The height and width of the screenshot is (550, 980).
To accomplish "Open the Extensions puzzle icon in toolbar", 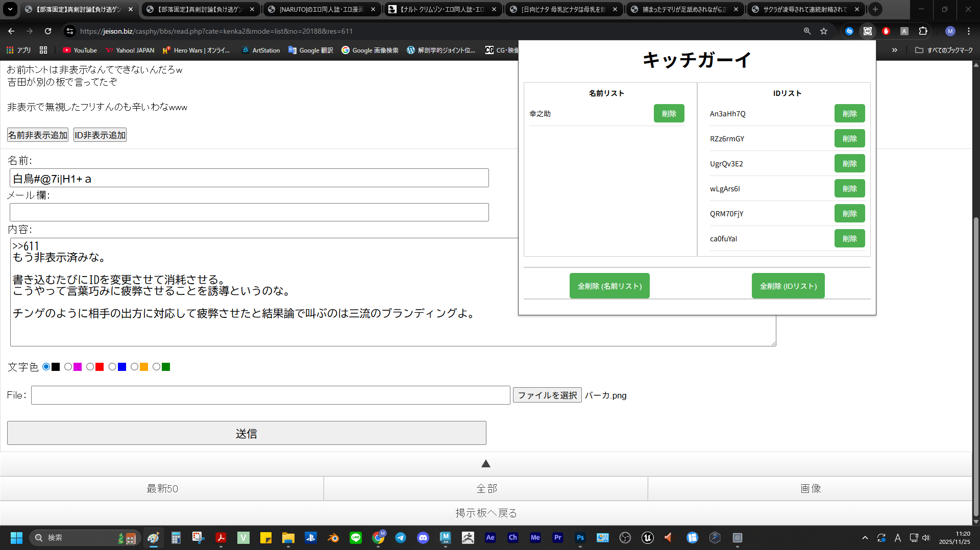I will 923,31.
